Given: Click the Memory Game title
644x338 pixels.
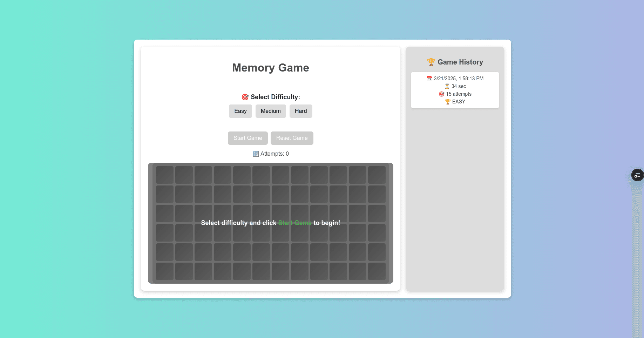Looking at the screenshot, I should (270, 68).
